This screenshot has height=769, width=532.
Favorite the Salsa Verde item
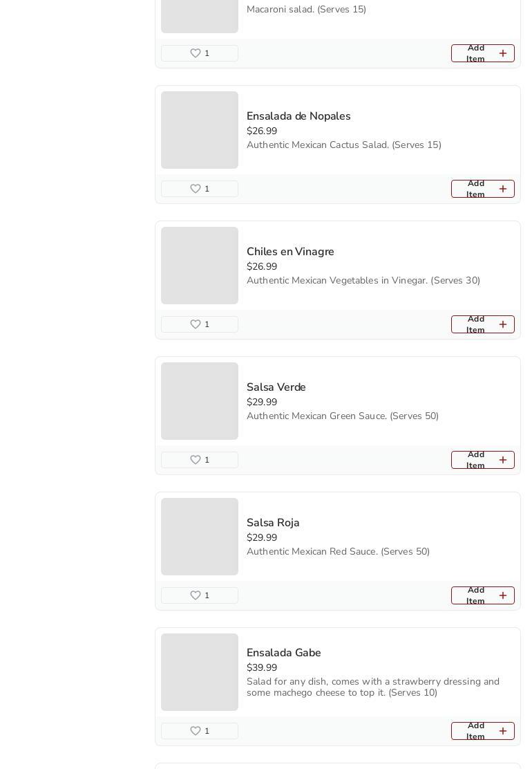point(196,460)
